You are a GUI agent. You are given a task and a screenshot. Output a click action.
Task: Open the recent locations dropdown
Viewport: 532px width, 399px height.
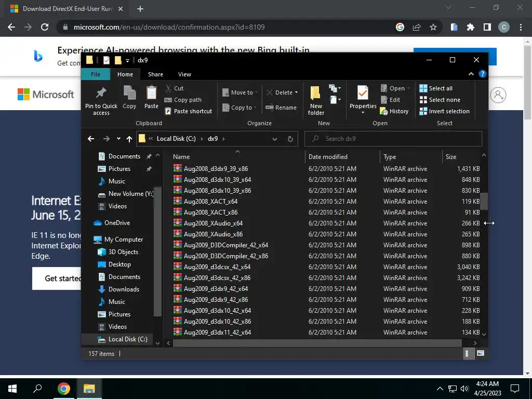click(x=118, y=139)
